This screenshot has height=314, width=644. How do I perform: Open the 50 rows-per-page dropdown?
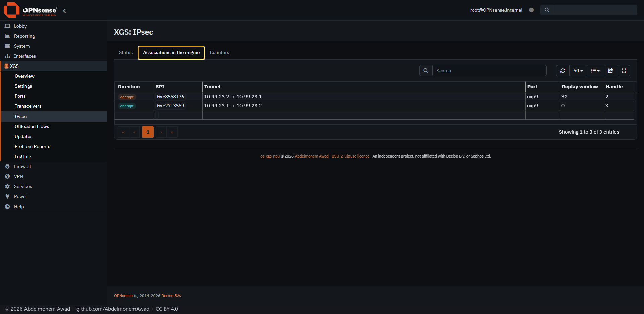(x=578, y=71)
